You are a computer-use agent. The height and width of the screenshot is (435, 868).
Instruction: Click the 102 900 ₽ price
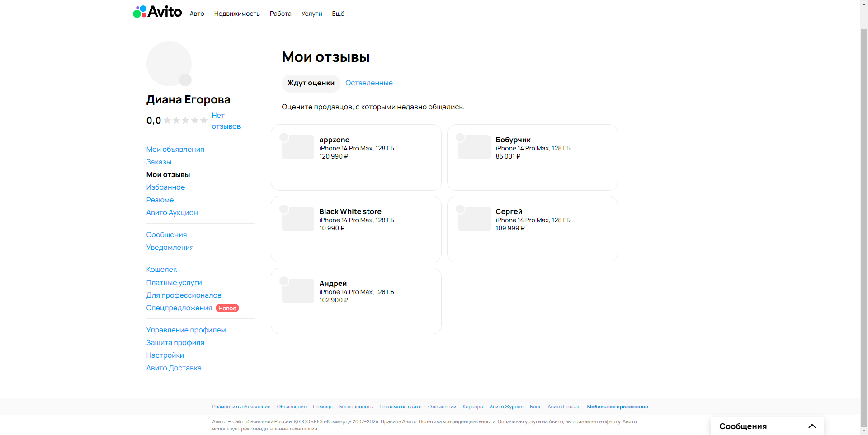(334, 300)
